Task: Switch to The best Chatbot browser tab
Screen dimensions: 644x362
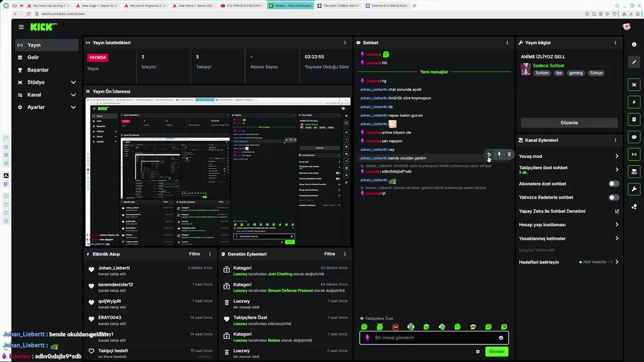Action: (338, 6)
